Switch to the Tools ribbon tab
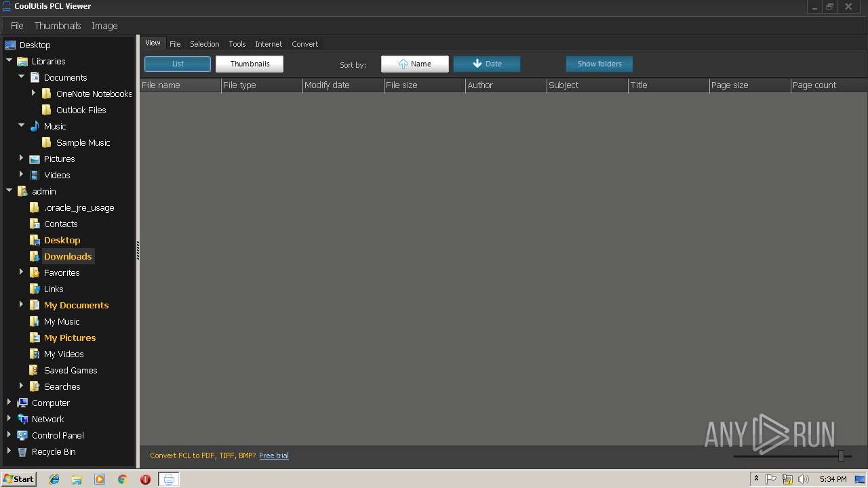Screen dimensions: 868x488 coord(237,44)
